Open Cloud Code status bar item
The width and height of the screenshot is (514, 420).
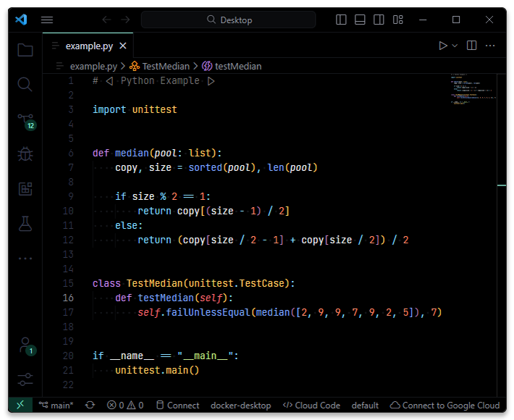(x=311, y=406)
